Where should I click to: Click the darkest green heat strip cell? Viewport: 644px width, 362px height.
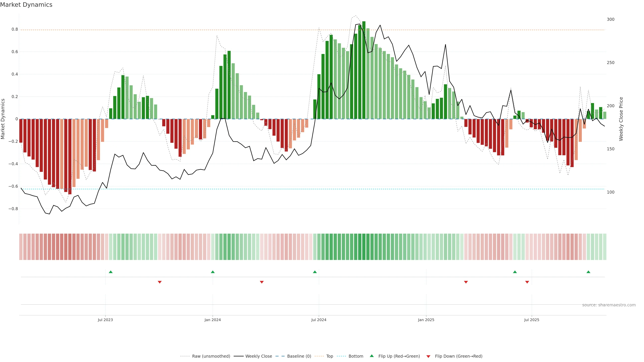[x=364, y=247]
